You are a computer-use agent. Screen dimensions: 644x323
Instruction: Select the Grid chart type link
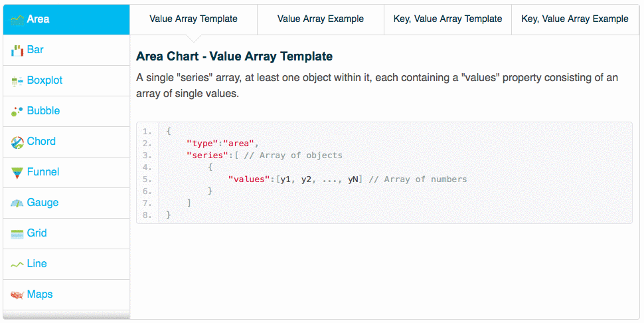click(37, 233)
